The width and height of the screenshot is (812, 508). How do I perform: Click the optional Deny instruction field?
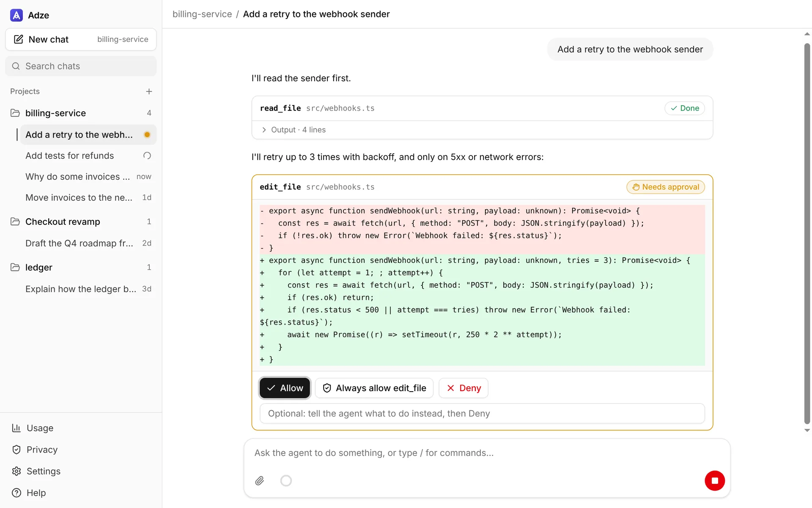(482, 414)
